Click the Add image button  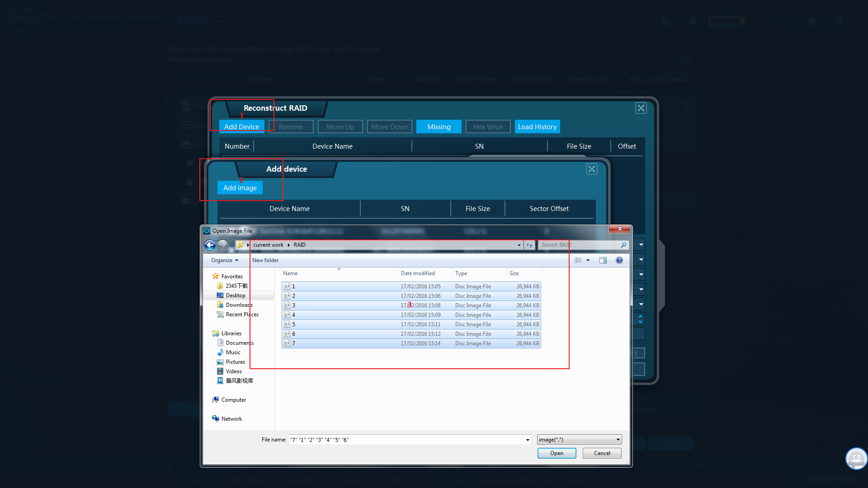tap(240, 188)
